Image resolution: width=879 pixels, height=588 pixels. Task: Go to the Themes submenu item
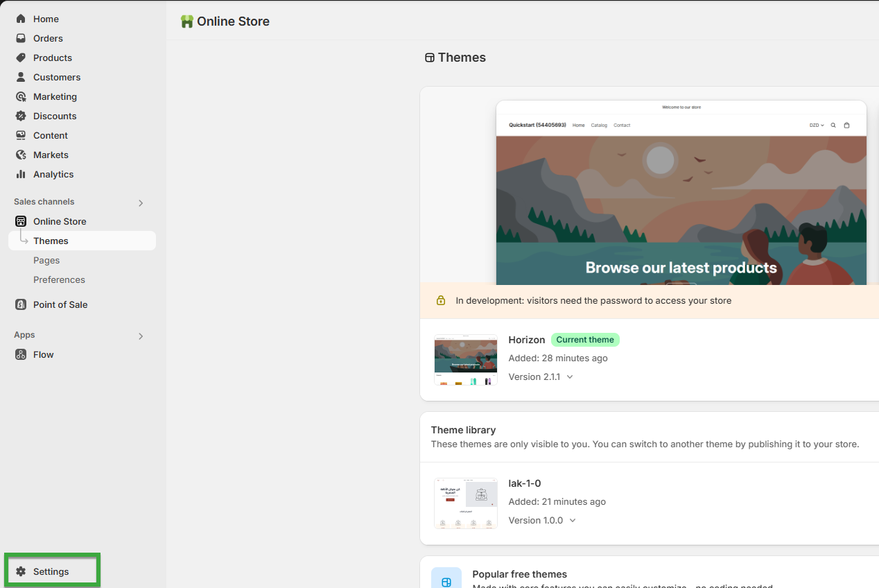click(x=82, y=241)
